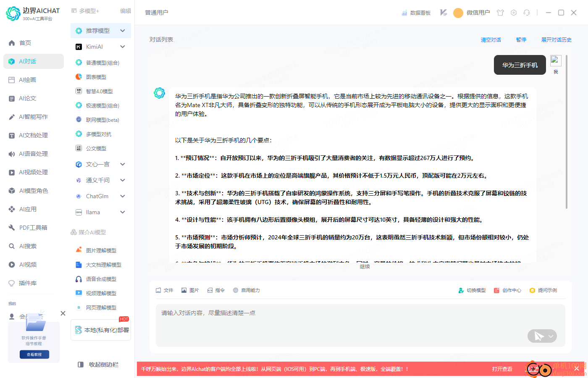Click the AI模型角色 cube icon
Viewport: 588px width, 378px height.
click(12, 191)
